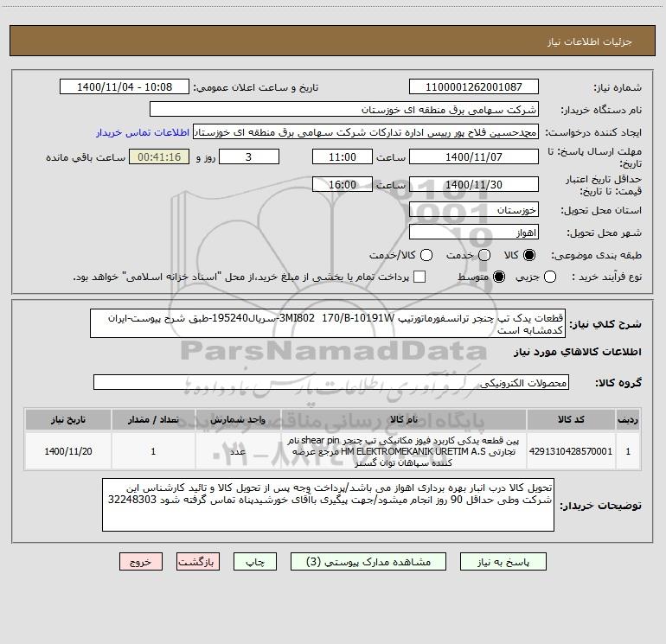Click the 'کد کالا' column header
This screenshot has height=644, width=666.
coord(571,420)
